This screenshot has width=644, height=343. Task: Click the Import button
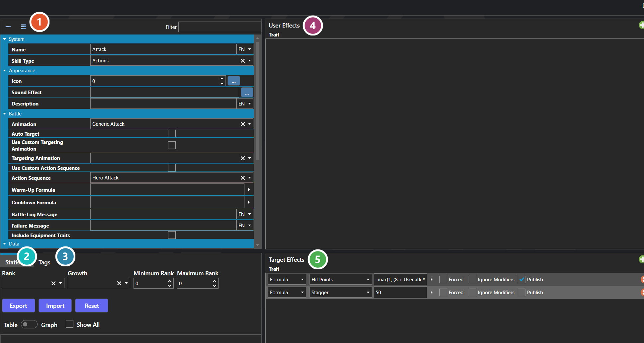click(55, 306)
